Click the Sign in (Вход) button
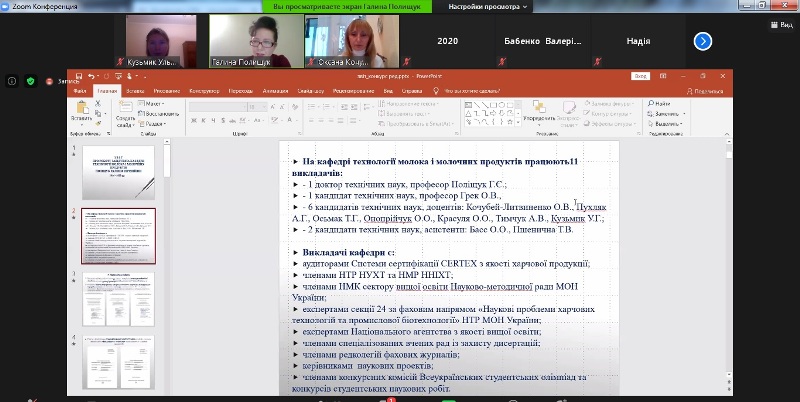Viewport: 800px width, 402px height. pos(640,76)
